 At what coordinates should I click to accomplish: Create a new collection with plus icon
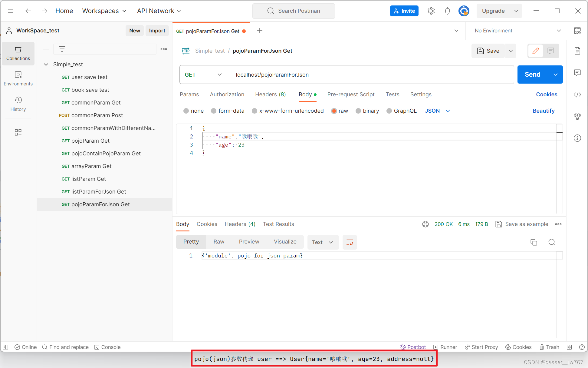coord(46,49)
